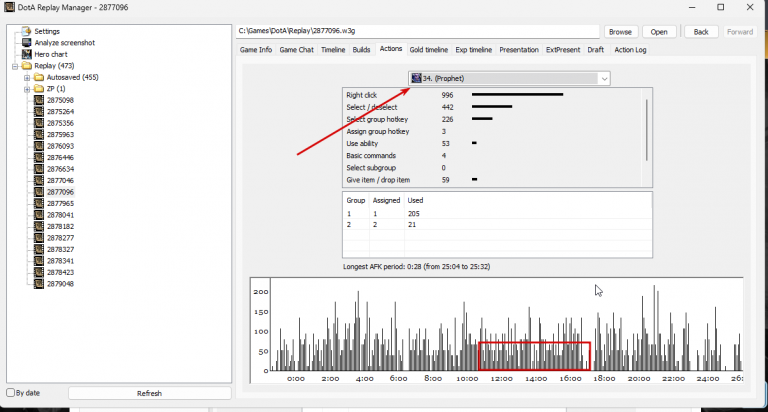Click the replay file path field
The height and width of the screenshot is (412, 768).
point(417,31)
